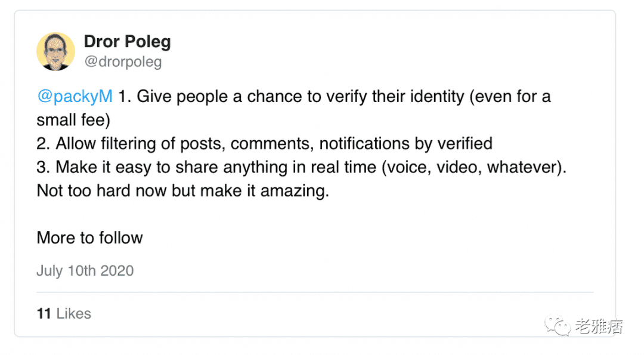
Task: Select the 'Not too hard now' sentence
Action: click(x=183, y=191)
